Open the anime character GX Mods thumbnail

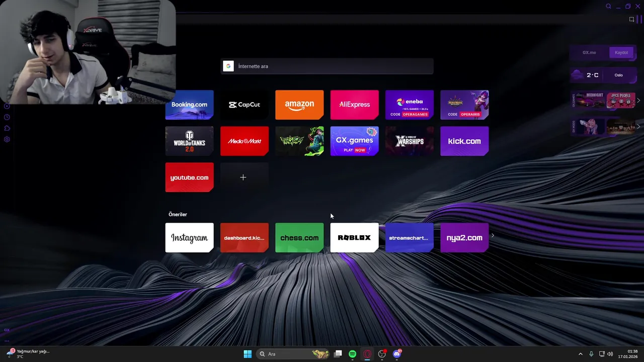(591, 127)
